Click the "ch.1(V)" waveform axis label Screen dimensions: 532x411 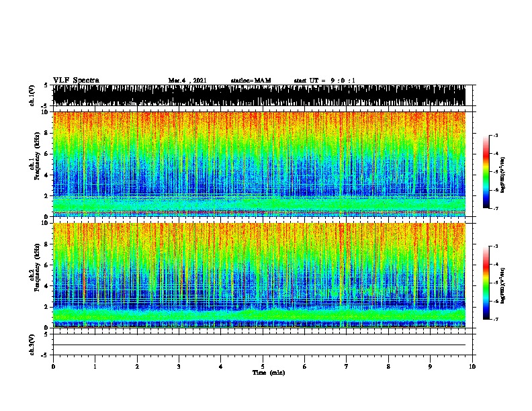coord(32,95)
